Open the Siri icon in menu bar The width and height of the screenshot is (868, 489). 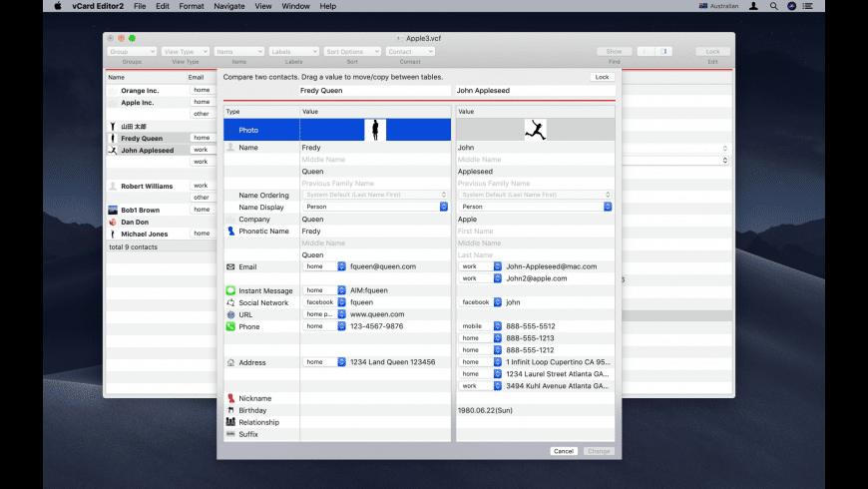pyautogui.click(x=791, y=6)
